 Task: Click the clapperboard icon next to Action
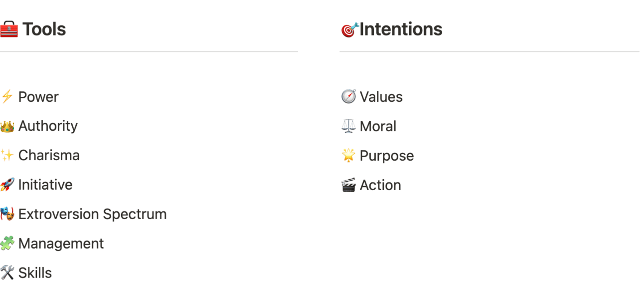348,185
